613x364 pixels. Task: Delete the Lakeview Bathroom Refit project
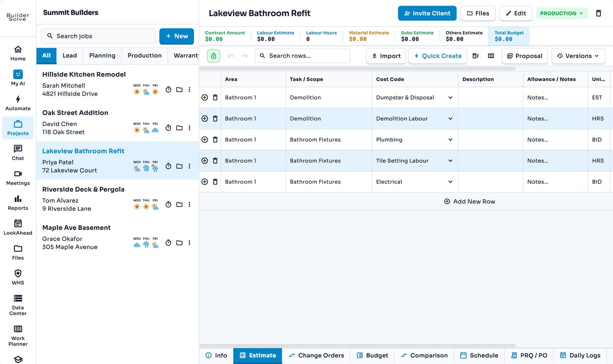[598, 13]
